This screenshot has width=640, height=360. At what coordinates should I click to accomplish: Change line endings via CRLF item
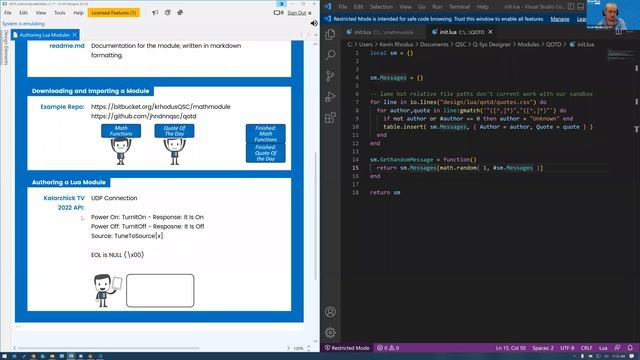(586, 348)
